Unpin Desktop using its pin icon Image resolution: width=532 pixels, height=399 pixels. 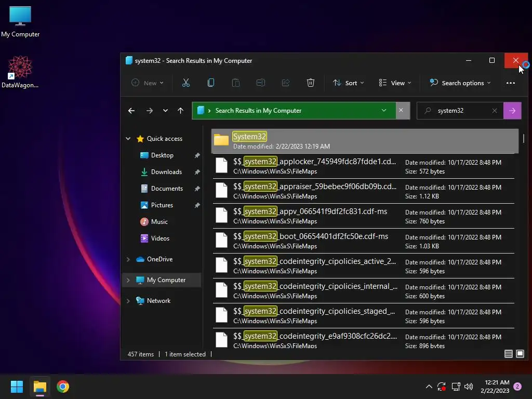pos(197,155)
